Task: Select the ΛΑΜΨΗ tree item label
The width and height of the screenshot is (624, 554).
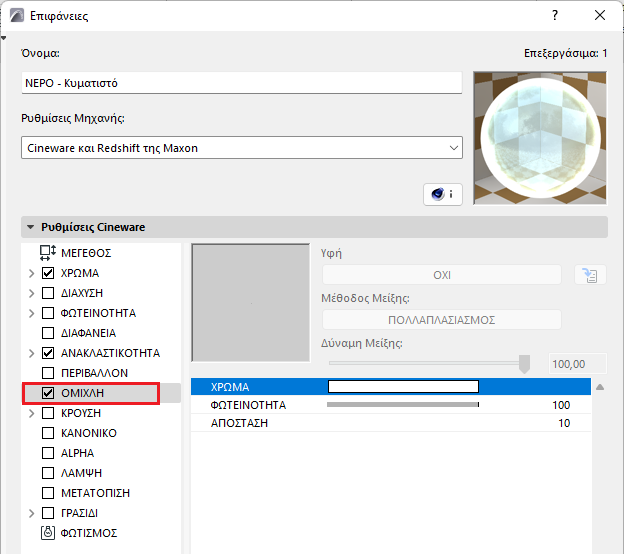Action: click(x=81, y=473)
